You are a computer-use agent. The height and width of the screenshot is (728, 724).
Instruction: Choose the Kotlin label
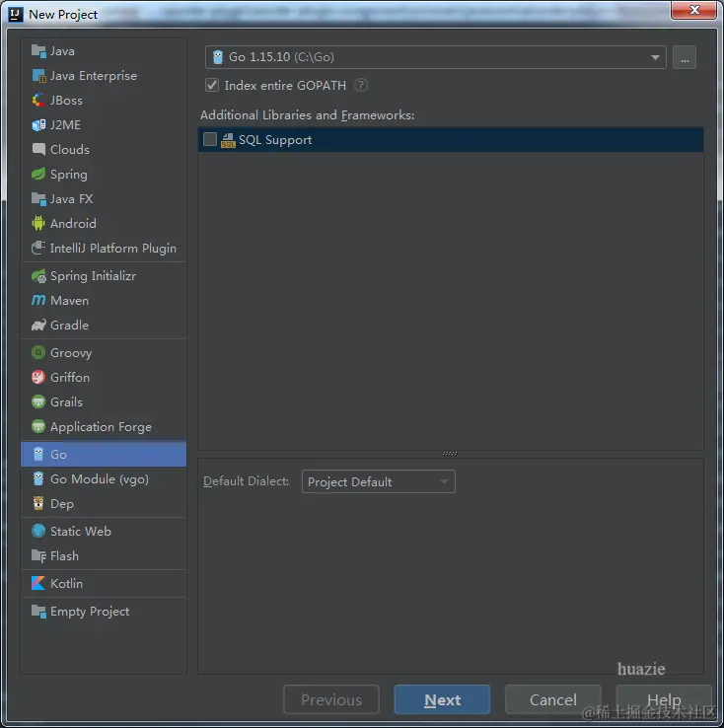[66, 584]
